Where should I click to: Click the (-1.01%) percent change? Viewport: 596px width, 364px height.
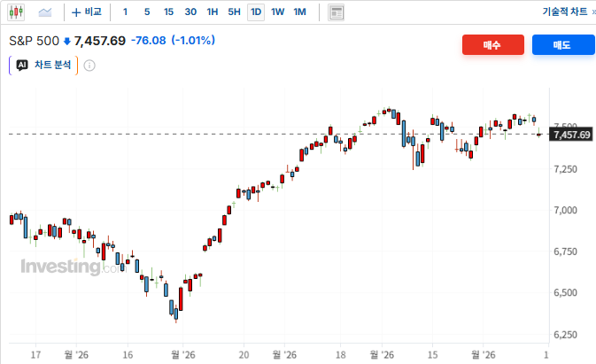(x=193, y=40)
